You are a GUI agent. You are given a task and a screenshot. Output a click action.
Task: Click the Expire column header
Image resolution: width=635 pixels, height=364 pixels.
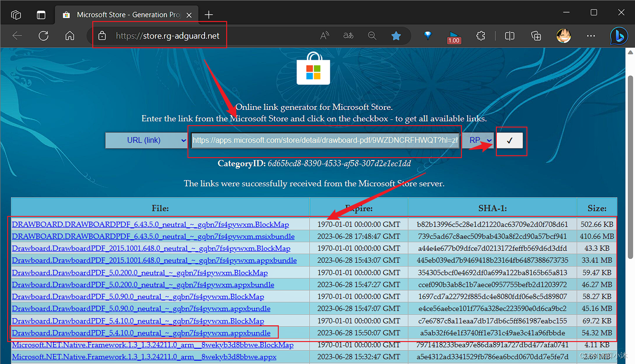point(359,208)
